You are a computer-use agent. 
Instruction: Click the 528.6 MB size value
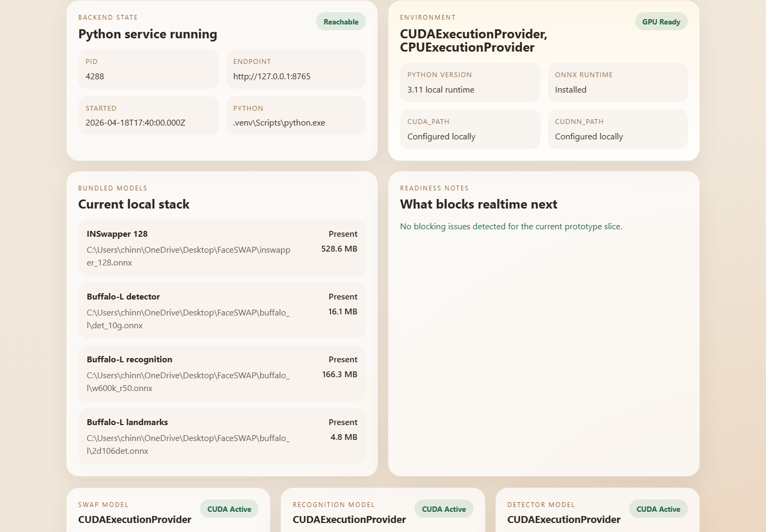point(339,249)
